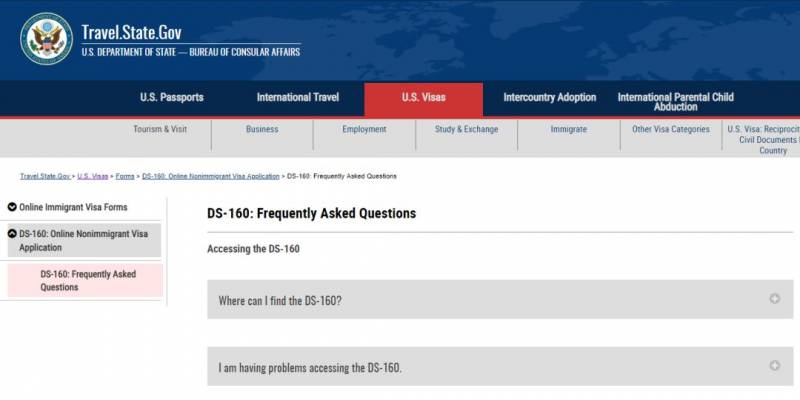Open Other Visa Categories submenu
This screenshot has width=800, height=400.
[670, 129]
